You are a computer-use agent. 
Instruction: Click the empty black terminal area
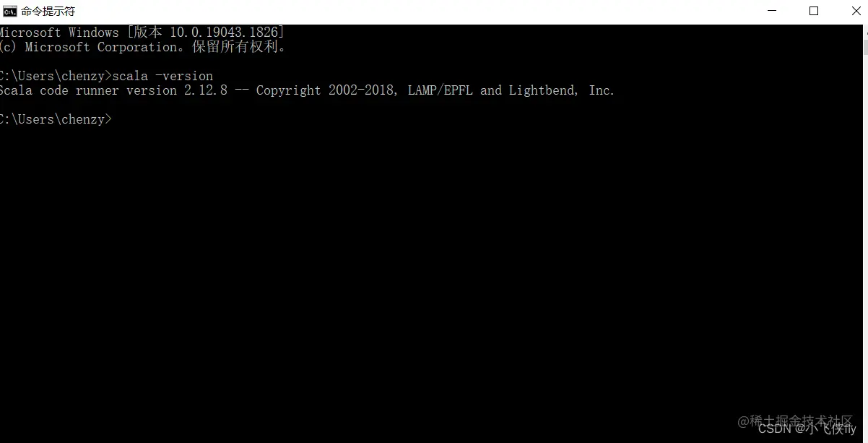tap(433, 275)
